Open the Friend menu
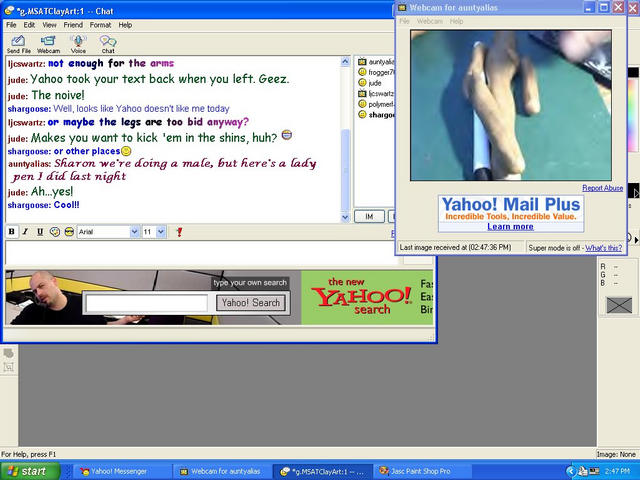 click(x=73, y=25)
